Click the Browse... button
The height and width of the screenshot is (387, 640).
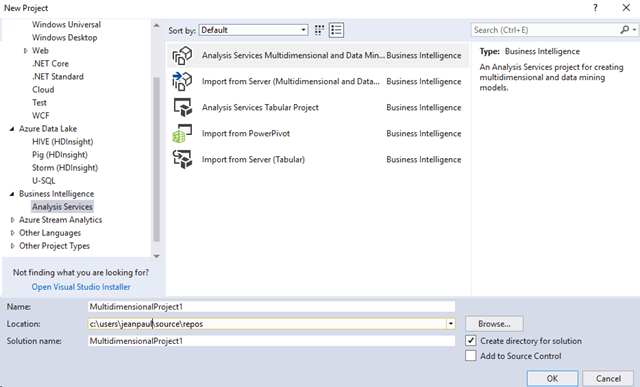(x=494, y=324)
